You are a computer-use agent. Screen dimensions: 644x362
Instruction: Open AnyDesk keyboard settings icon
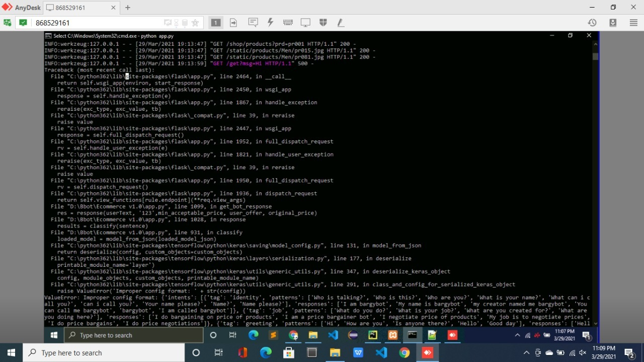pos(288,23)
